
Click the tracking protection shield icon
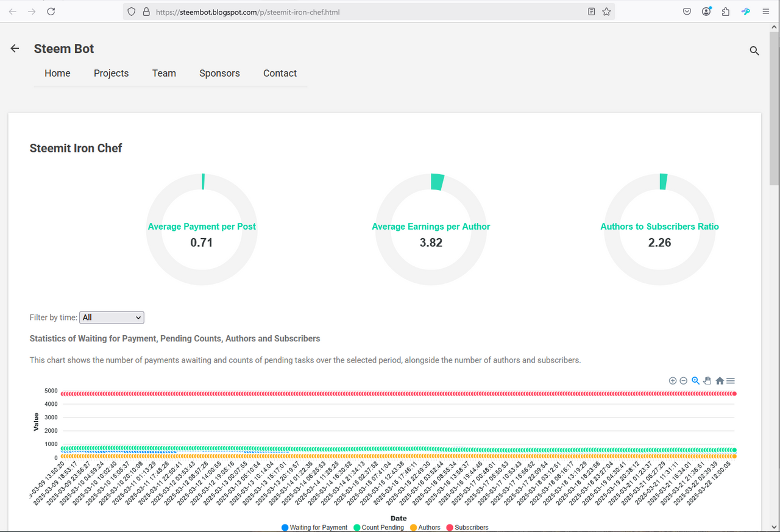click(132, 12)
